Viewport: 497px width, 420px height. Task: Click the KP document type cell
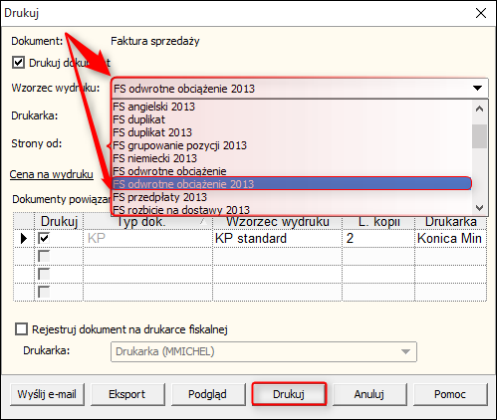148,238
